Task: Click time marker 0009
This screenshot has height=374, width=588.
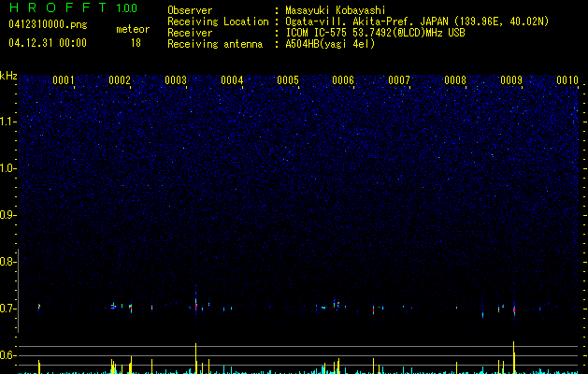Action: point(511,80)
